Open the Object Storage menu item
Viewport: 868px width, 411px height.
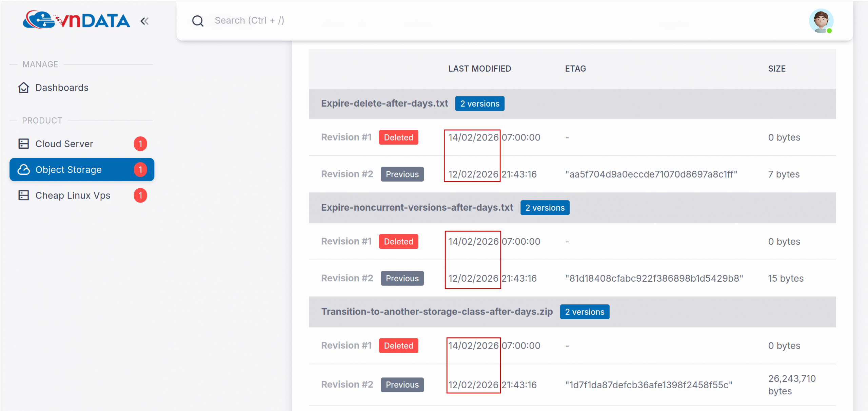click(x=68, y=170)
